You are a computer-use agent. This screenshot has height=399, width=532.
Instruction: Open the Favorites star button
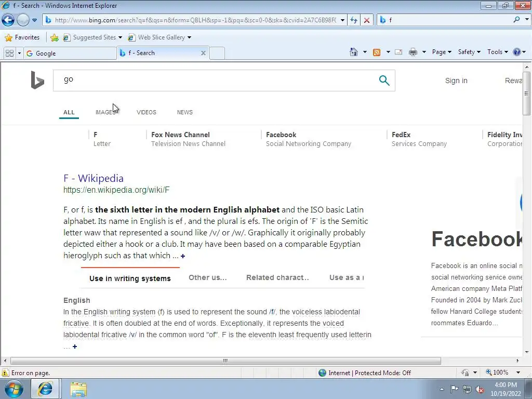pyautogui.click(x=22, y=37)
